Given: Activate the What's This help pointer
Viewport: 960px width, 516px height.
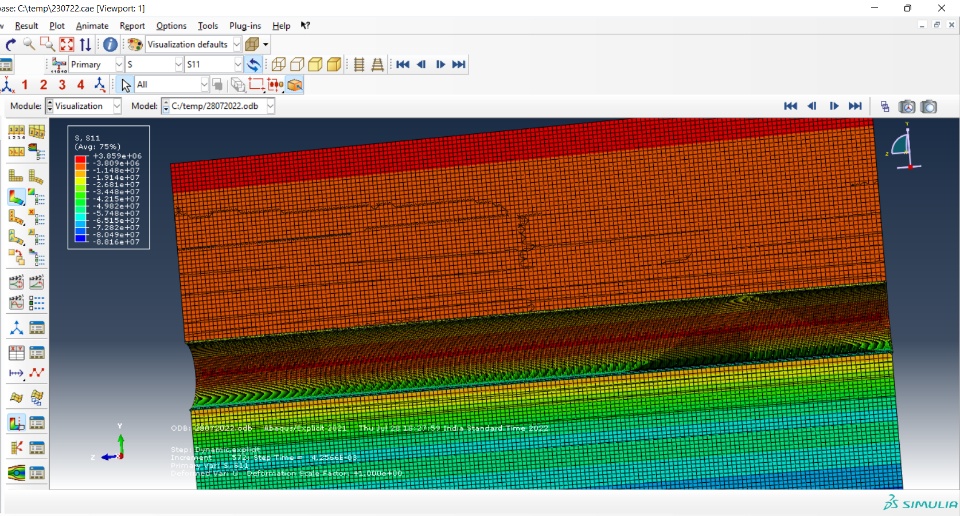Looking at the screenshot, I should 305,26.
